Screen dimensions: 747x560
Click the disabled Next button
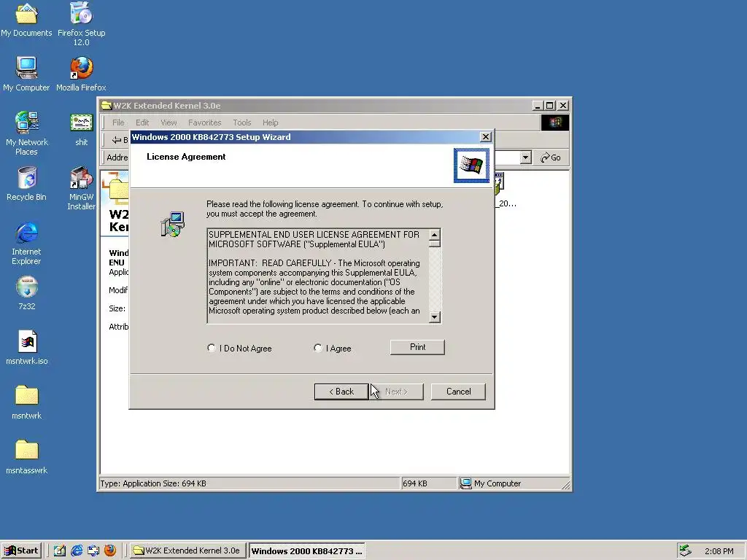pyautogui.click(x=396, y=392)
